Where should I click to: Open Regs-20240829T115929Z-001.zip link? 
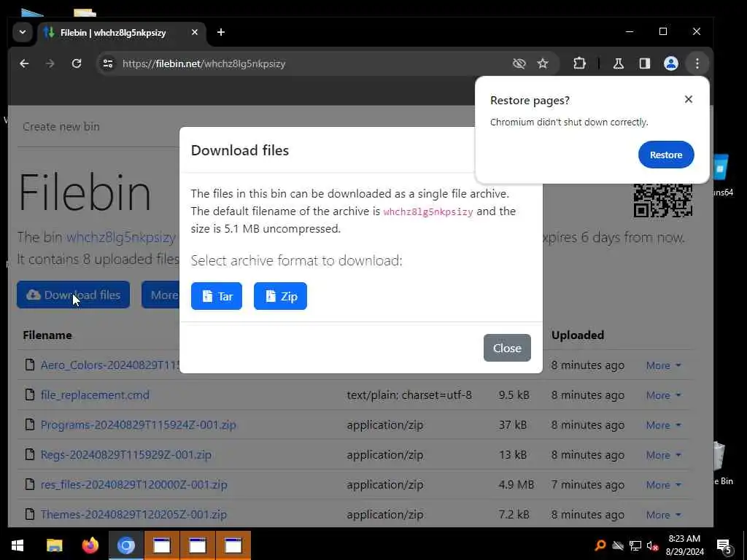click(125, 454)
